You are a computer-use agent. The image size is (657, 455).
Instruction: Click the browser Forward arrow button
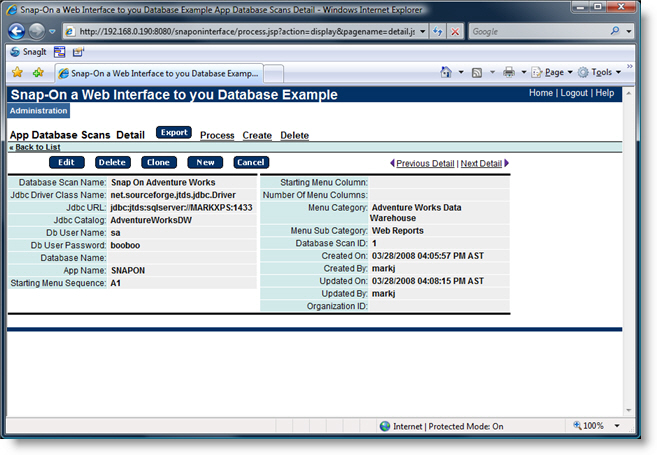coord(36,31)
